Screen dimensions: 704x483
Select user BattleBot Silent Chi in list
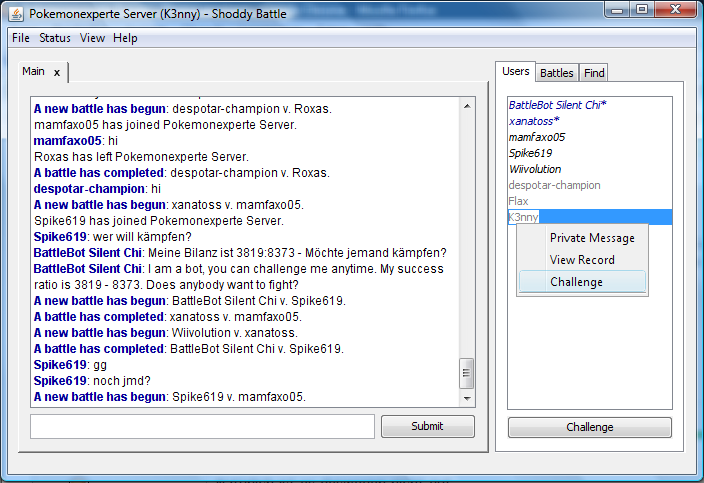tap(557, 105)
